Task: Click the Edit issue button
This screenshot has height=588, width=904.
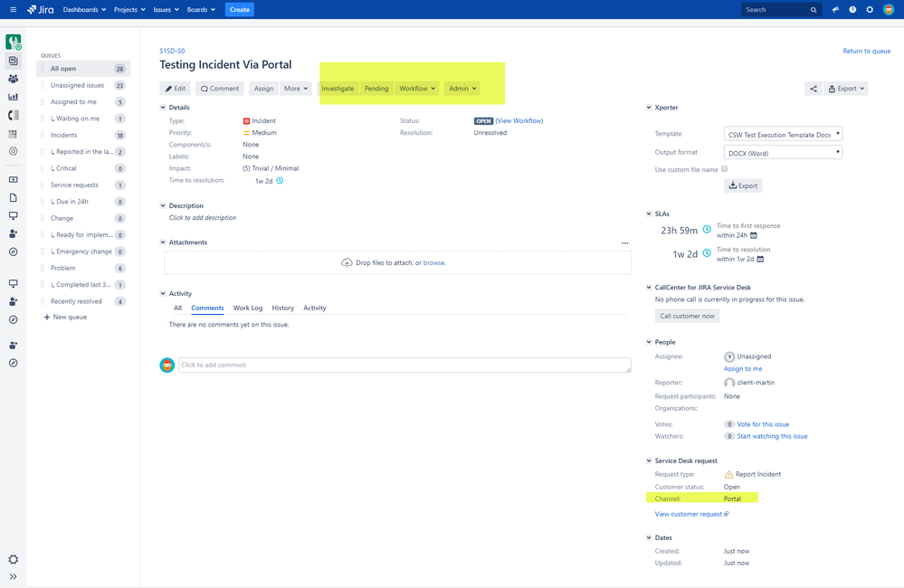Action: click(176, 89)
